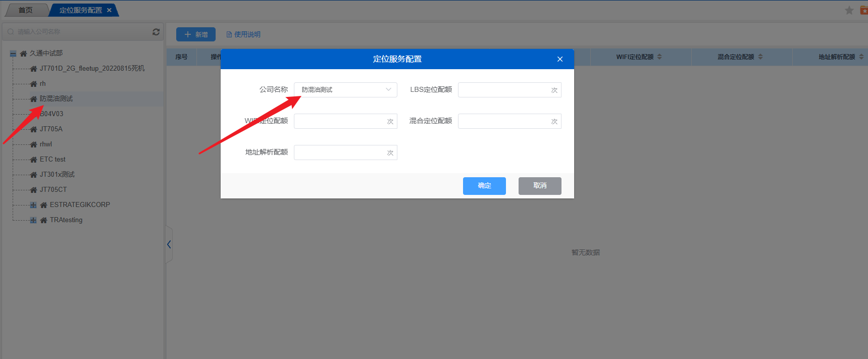
Task: Select 防混油测试 in the company tree
Action: tap(56, 99)
